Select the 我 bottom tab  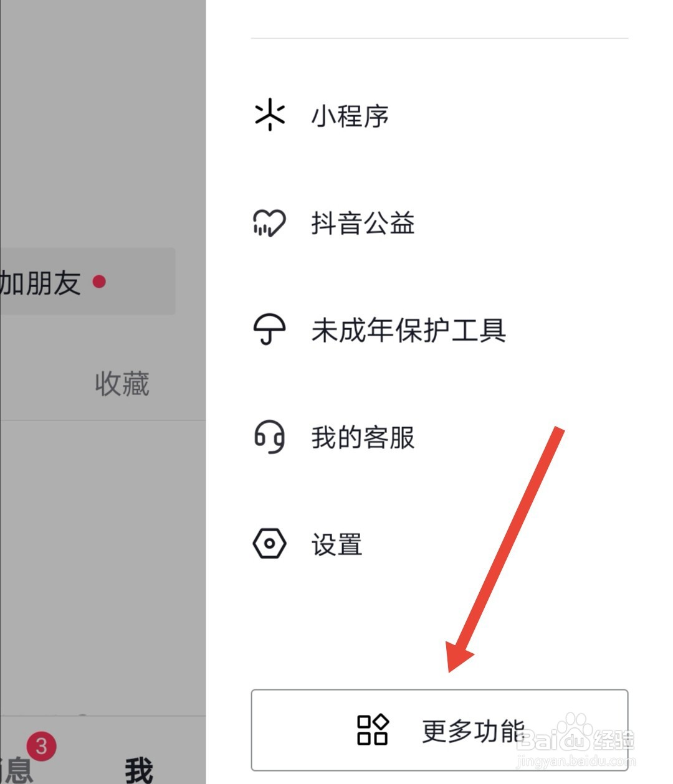pyautogui.click(x=138, y=770)
